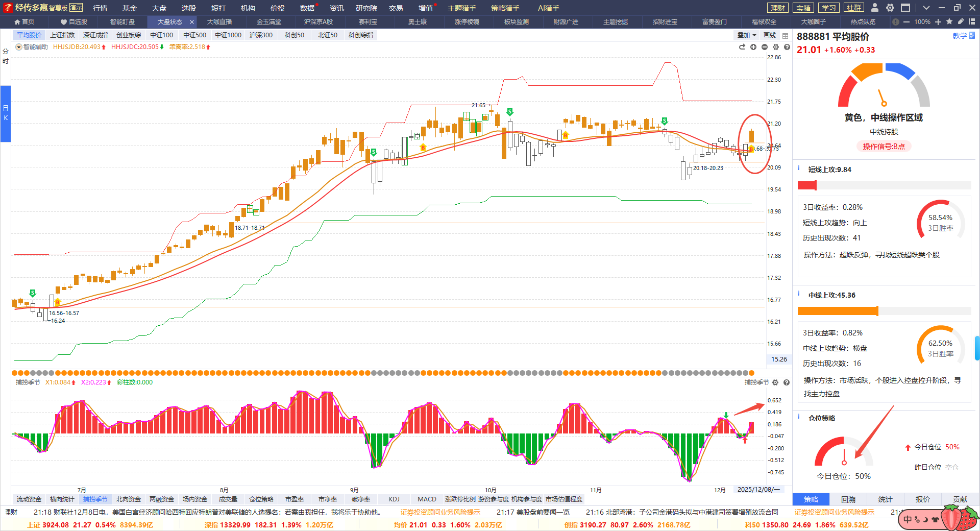Open the user account profile icon
This screenshot has height=531, width=980.
click(875, 8)
